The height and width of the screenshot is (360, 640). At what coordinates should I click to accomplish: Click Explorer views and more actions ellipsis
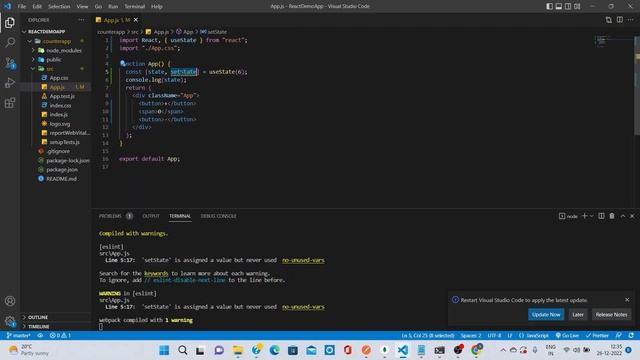click(81, 20)
